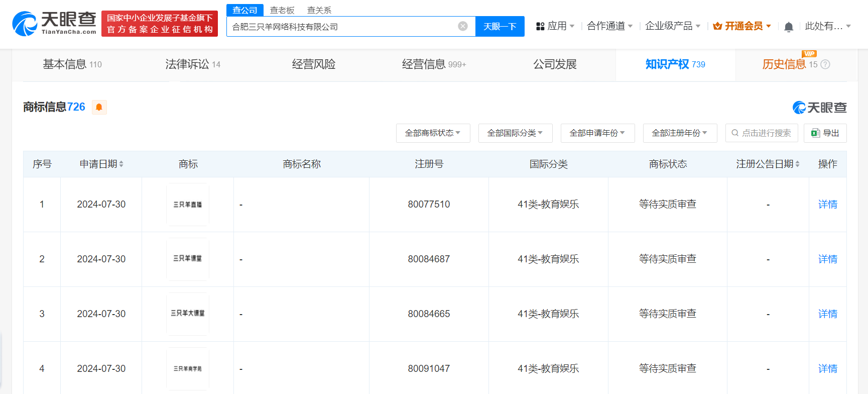Open the 三只羊课堂 trademark thumbnail

(x=188, y=259)
